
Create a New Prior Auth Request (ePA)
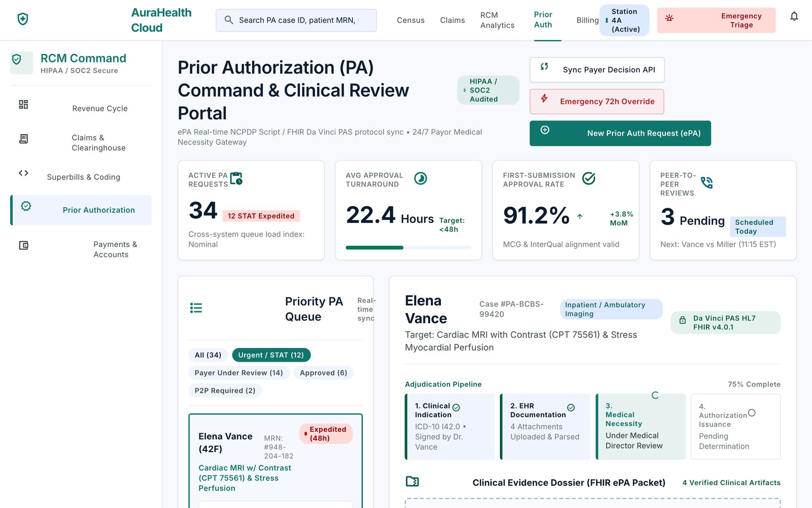click(620, 133)
